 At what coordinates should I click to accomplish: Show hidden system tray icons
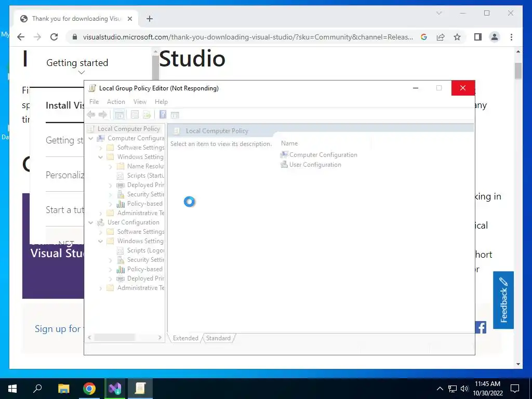point(440,389)
